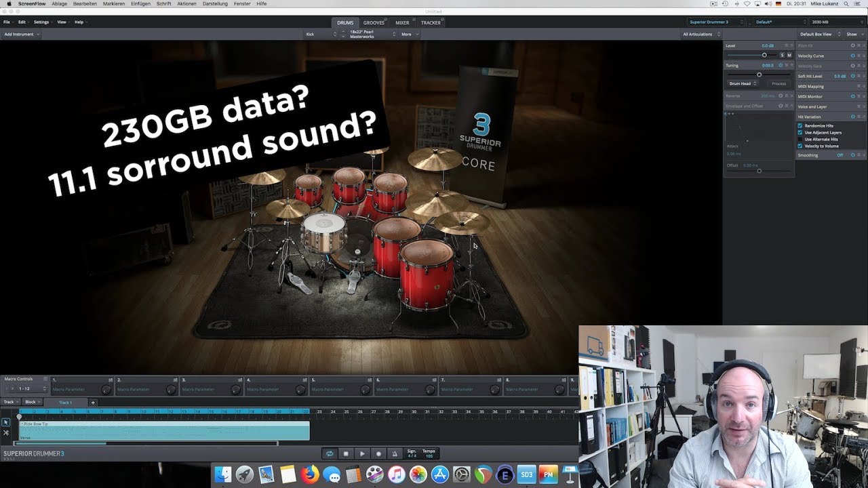Click the Process button
The image size is (868, 488).
[778, 84]
